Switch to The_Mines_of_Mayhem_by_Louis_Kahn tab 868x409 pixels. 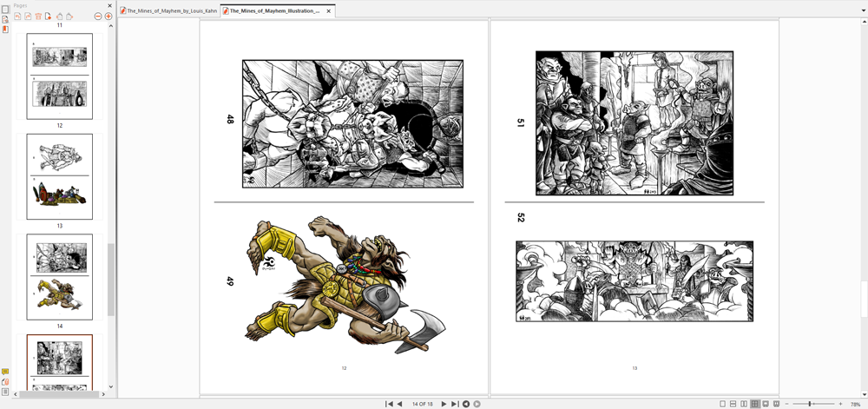(x=168, y=11)
